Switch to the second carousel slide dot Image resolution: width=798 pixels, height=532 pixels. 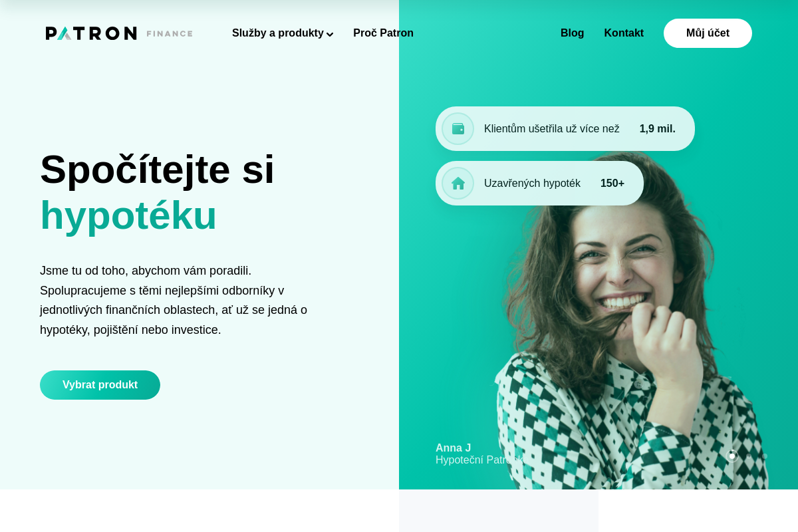(x=749, y=456)
